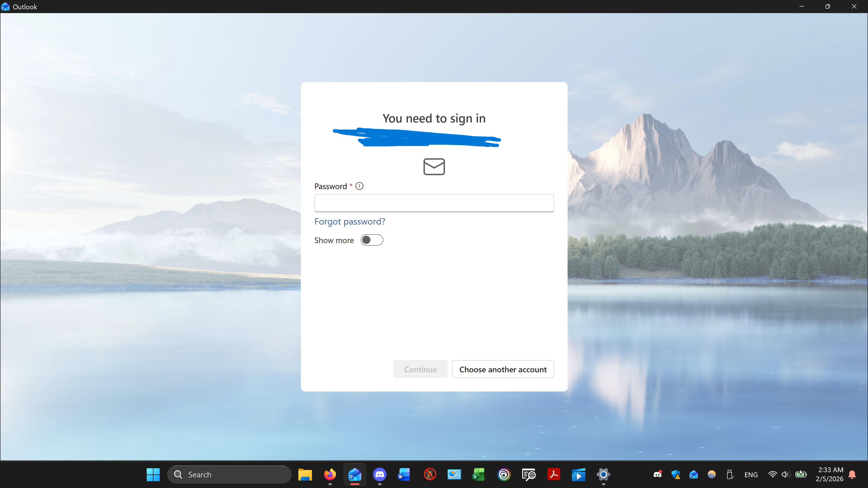Open the Wi-Fi network tray icon
Screen dimensions: 868x488
[772, 474]
